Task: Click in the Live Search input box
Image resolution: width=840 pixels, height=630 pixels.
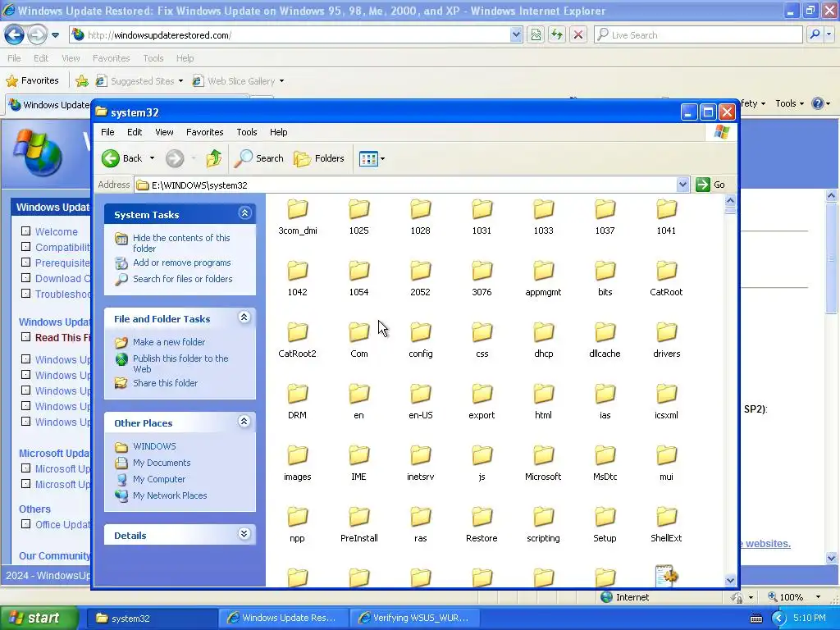Action: tap(699, 34)
